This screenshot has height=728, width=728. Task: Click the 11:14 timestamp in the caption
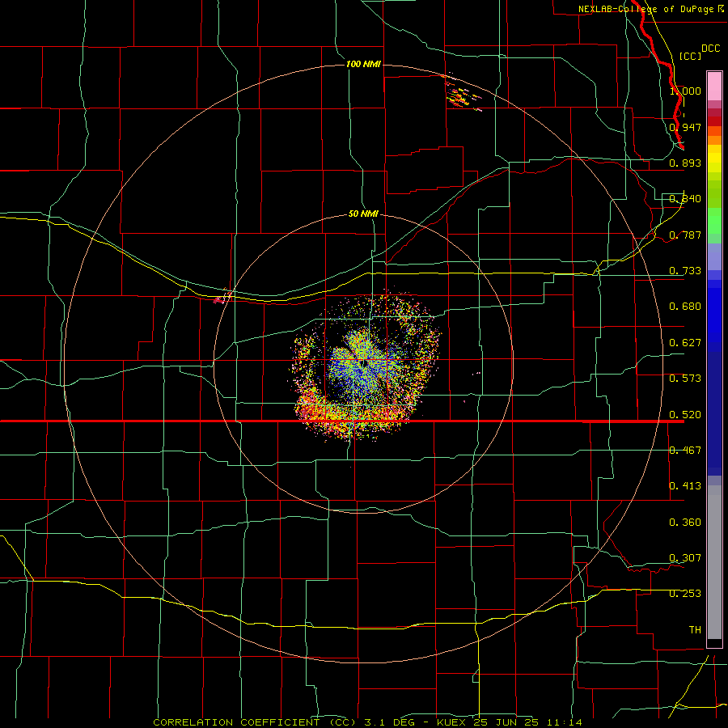pos(564,722)
